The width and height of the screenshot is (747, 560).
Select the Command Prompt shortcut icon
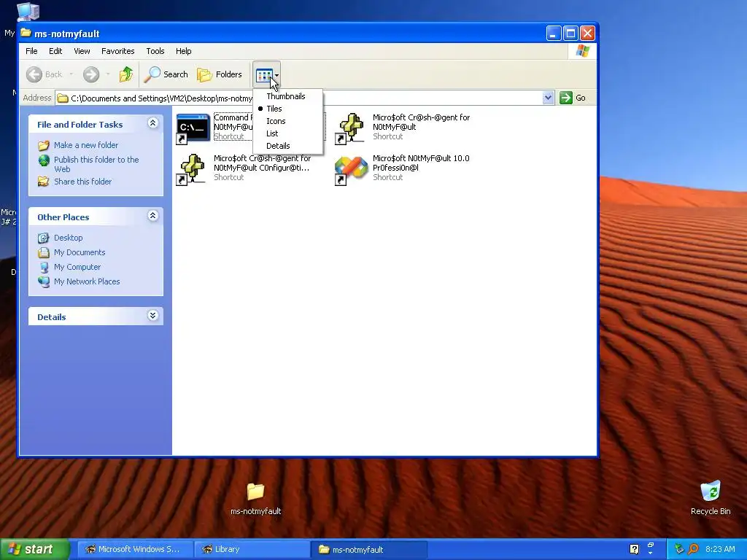point(193,128)
